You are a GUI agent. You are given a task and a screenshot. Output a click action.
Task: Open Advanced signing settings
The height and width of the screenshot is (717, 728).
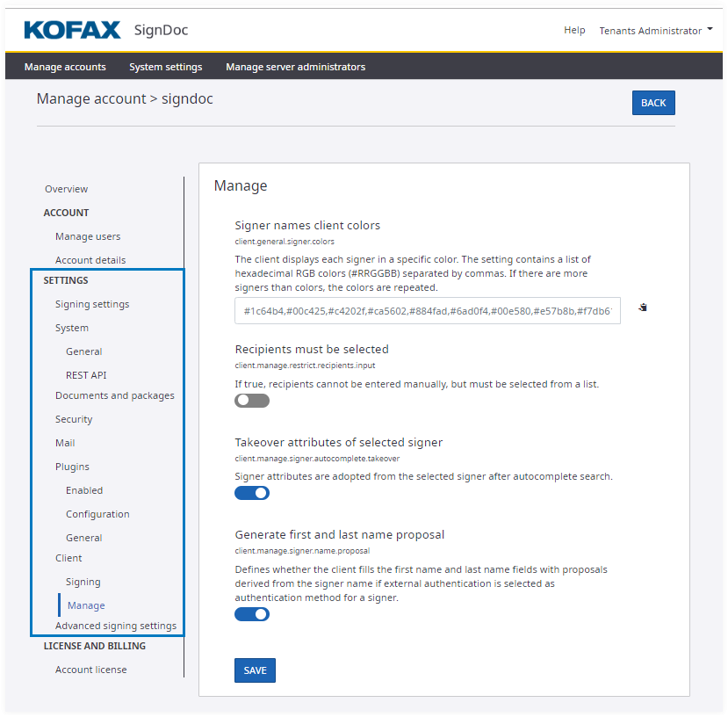click(116, 626)
